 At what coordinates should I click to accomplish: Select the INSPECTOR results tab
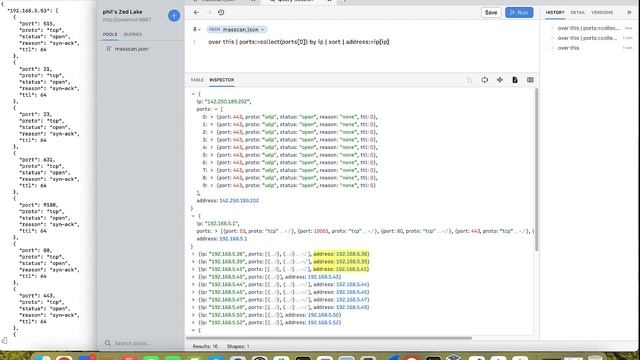coord(222,80)
